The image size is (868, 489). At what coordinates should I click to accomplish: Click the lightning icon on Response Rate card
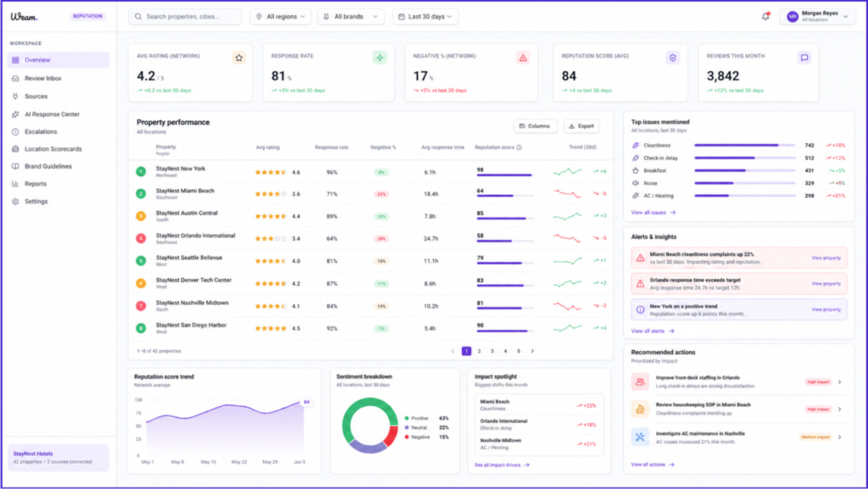[380, 58]
